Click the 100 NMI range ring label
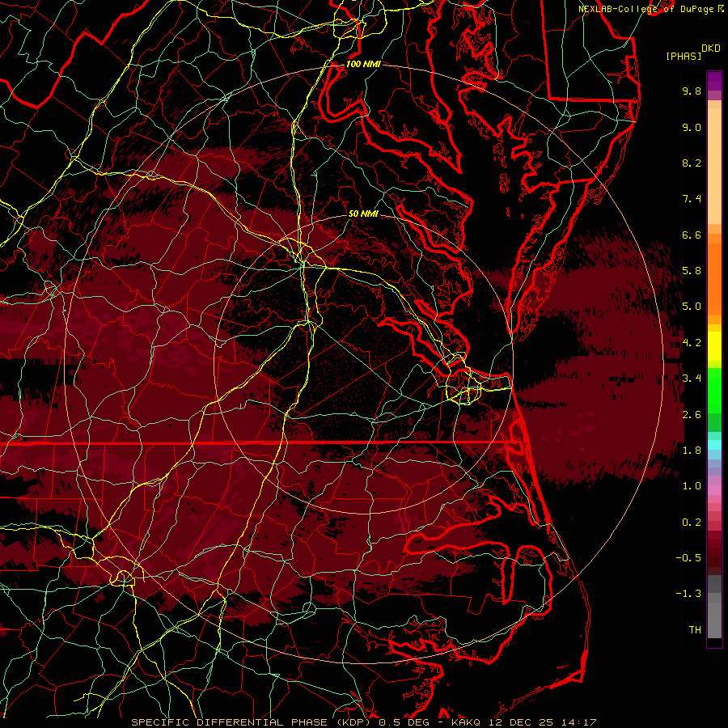Viewport: 728px width, 728px height. tap(363, 64)
